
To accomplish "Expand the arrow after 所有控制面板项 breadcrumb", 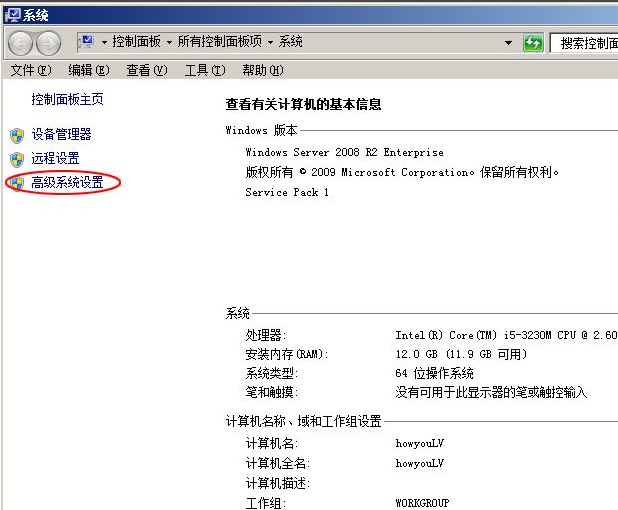I will pos(271,43).
